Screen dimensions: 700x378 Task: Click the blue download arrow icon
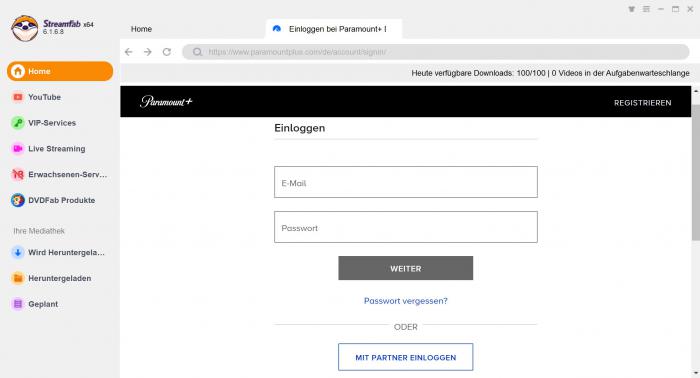coord(17,253)
